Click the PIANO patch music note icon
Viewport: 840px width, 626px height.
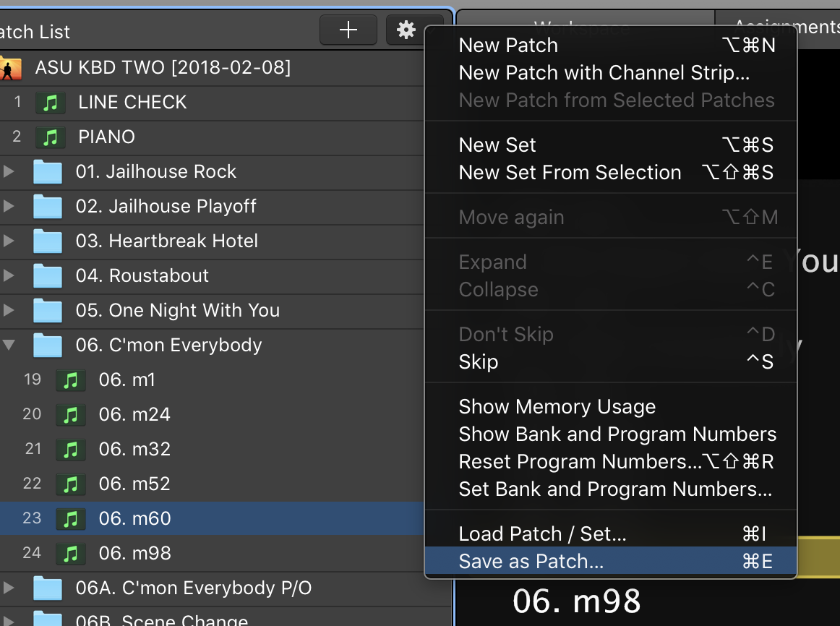tap(51, 137)
